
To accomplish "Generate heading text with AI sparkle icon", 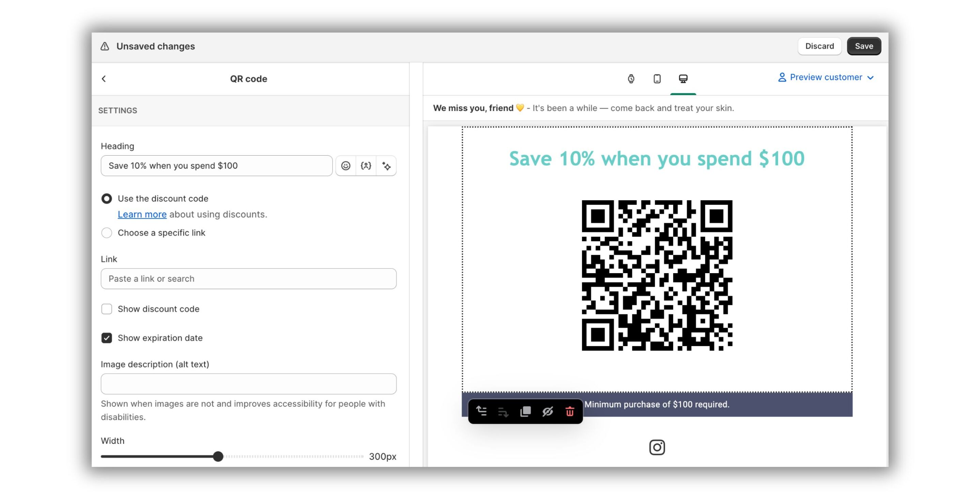I will pyautogui.click(x=386, y=166).
